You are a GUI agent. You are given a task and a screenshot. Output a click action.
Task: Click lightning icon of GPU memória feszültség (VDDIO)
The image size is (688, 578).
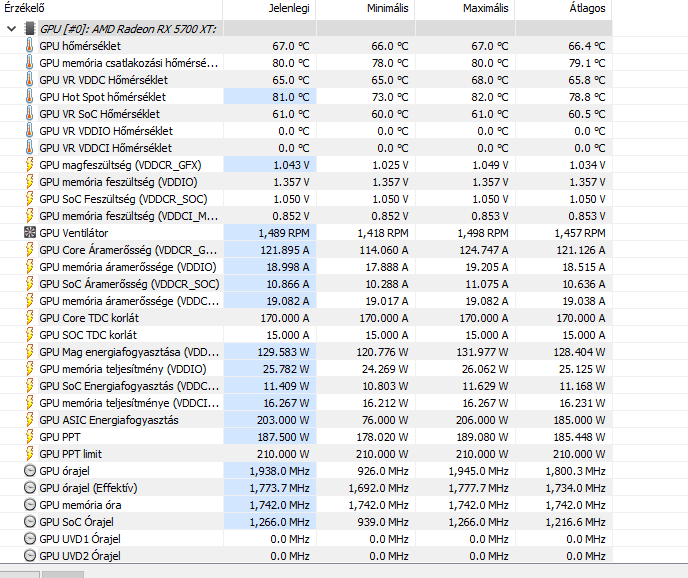[x=29, y=182]
